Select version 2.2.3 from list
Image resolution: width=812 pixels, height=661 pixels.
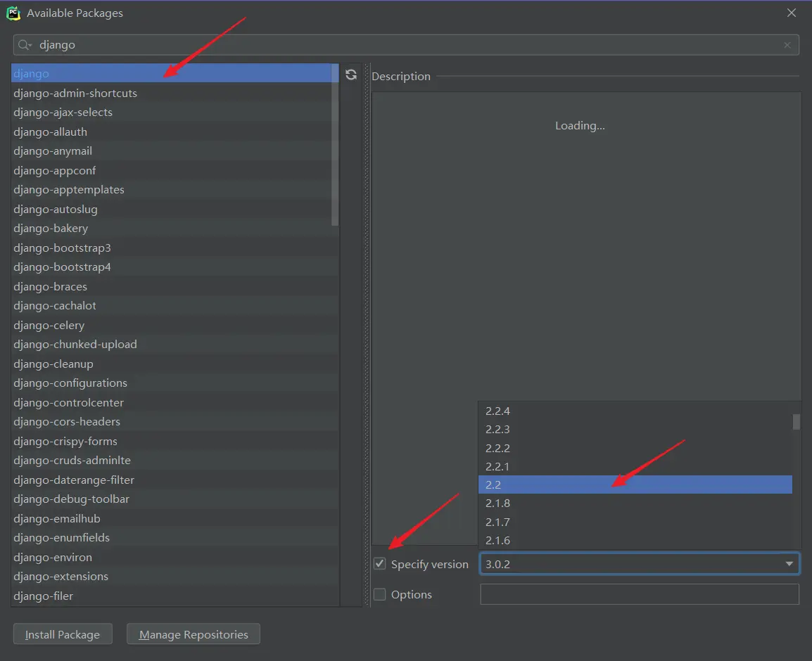(635, 430)
